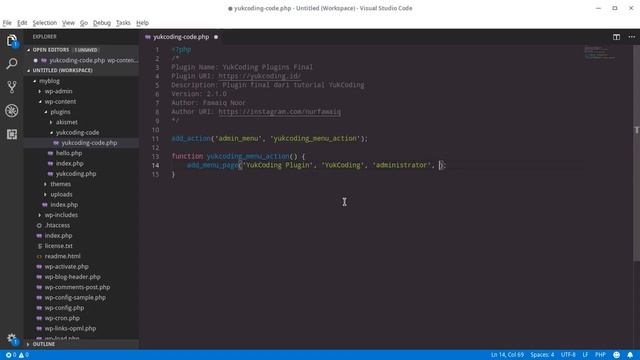Change encoding via UTF-8 status item
The image size is (640, 360).
tap(568, 355)
